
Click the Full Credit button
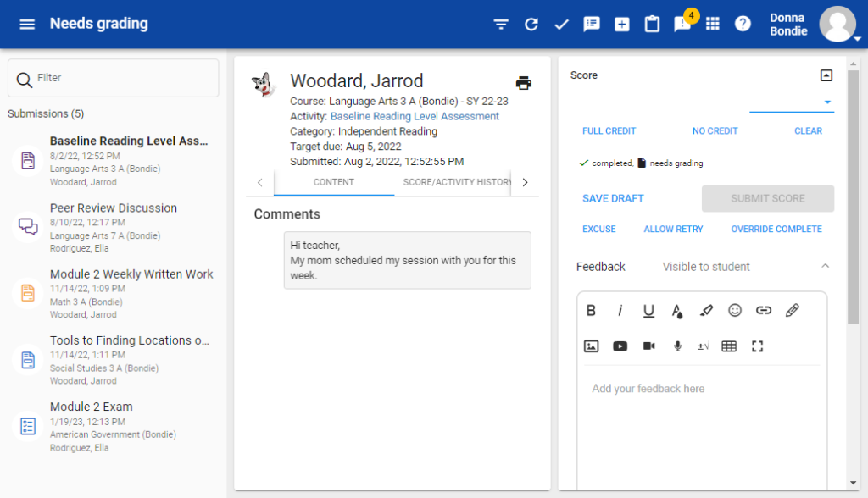609,131
